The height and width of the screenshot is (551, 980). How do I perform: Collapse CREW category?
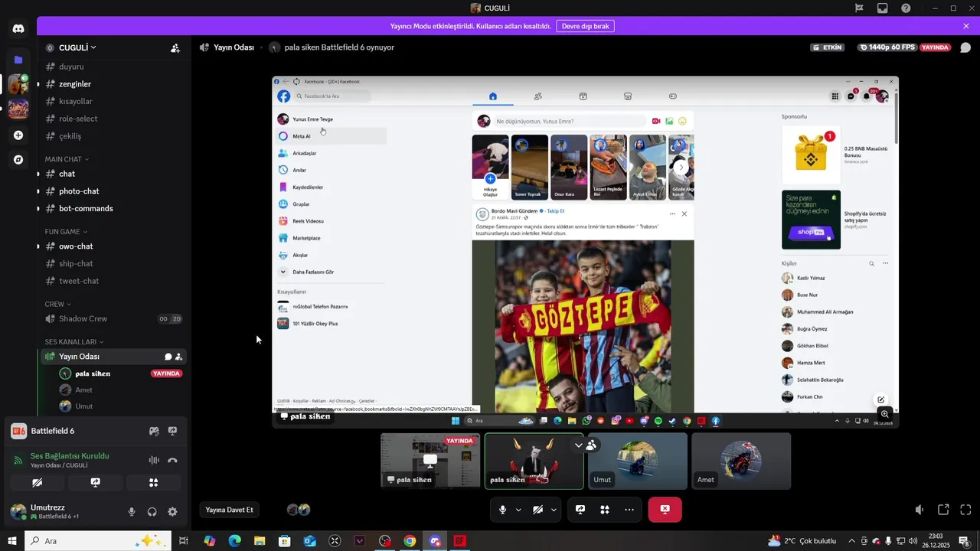pyautogui.click(x=57, y=304)
